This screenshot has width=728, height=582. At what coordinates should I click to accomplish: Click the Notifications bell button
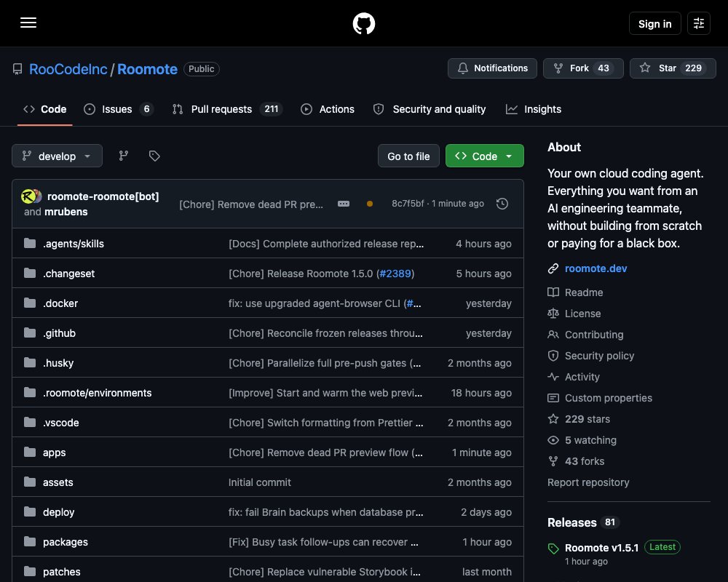tap(492, 68)
